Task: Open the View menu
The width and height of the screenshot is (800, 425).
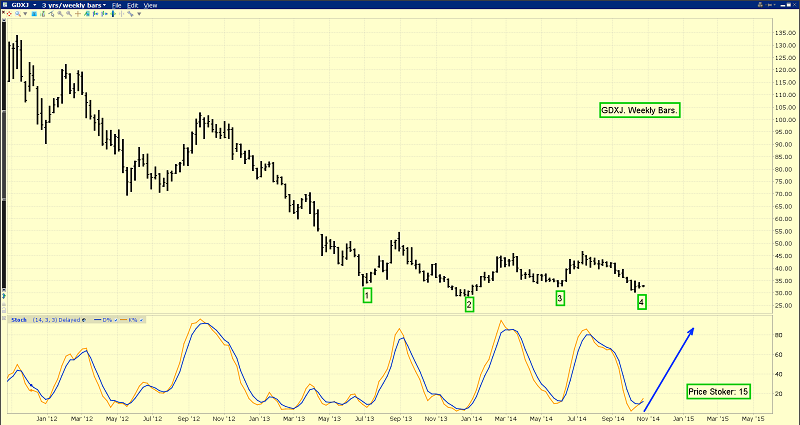Action: (151, 5)
